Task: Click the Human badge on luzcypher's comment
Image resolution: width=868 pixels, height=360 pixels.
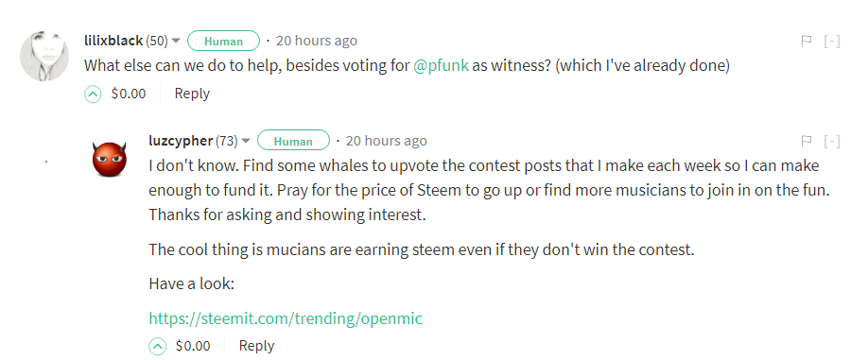Action: pos(293,141)
